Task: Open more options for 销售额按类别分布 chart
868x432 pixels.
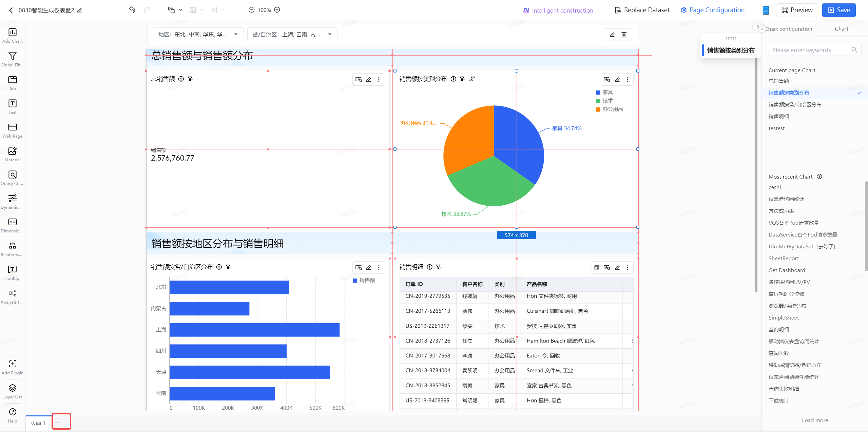Action: coord(627,79)
